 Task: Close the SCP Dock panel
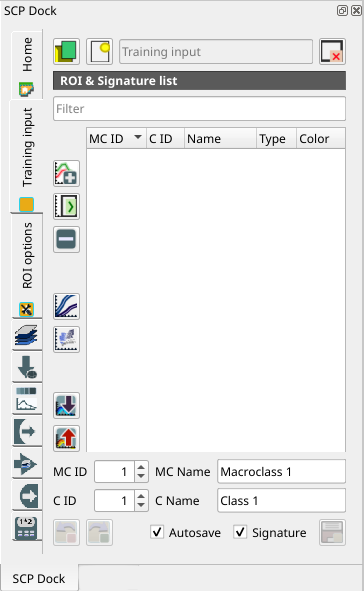(x=356, y=11)
